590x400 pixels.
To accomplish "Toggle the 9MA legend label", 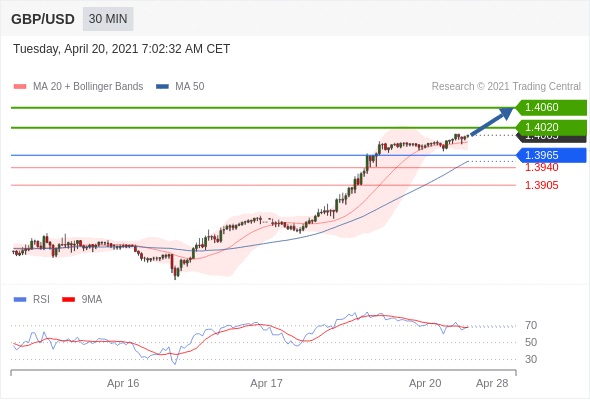I will tap(92, 300).
